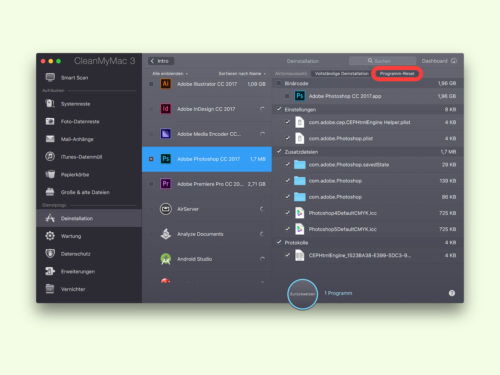The image size is (500, 375).
Task: Select Adobe Premiere Pro app icon
Action: (x=166, y=184)
